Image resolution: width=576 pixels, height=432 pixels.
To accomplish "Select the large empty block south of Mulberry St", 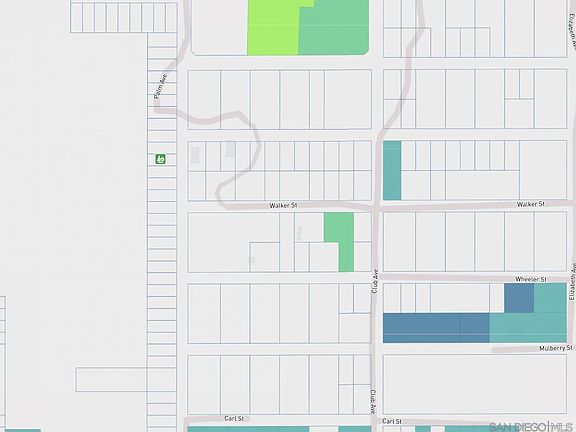I will (475, 384).
